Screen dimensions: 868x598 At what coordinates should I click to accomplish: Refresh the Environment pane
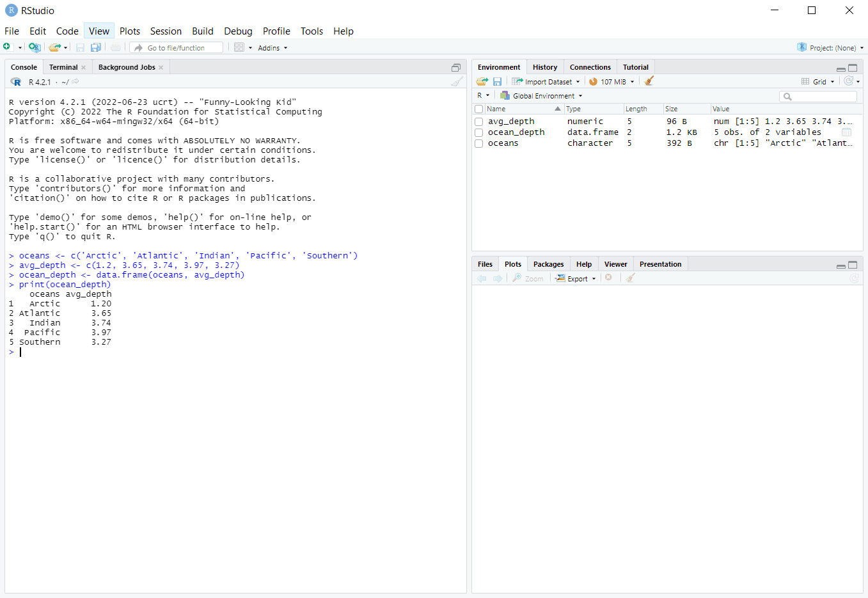848,81
